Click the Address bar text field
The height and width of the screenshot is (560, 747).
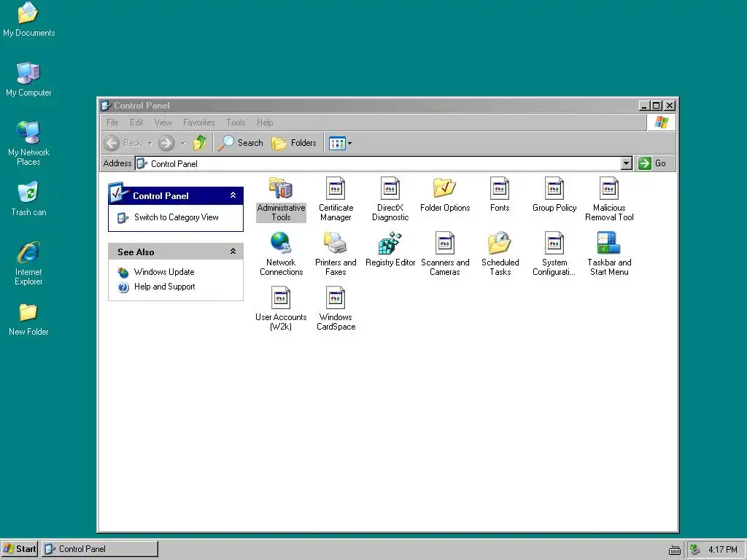(x=379, y=163)
